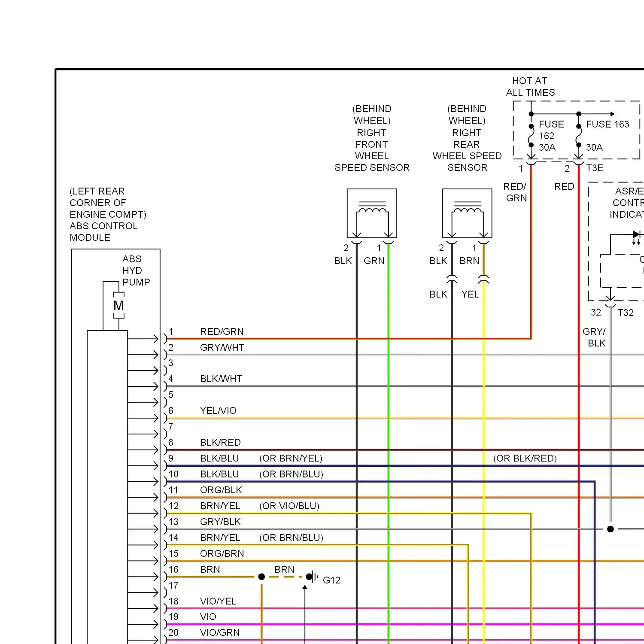Click the '(OR VIO/BLU)' alternate color note
This screenshot has height=644, width=644.
289,506
